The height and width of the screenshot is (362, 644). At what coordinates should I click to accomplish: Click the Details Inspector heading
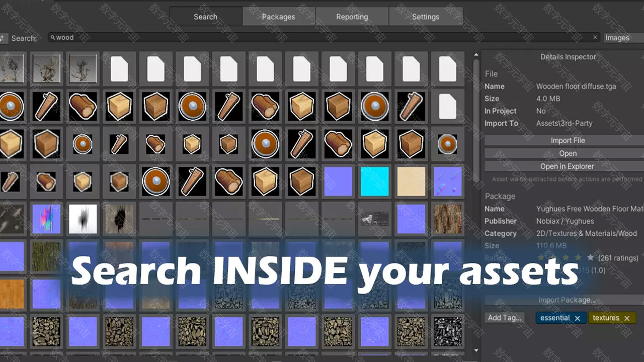(x=568, y=57)
